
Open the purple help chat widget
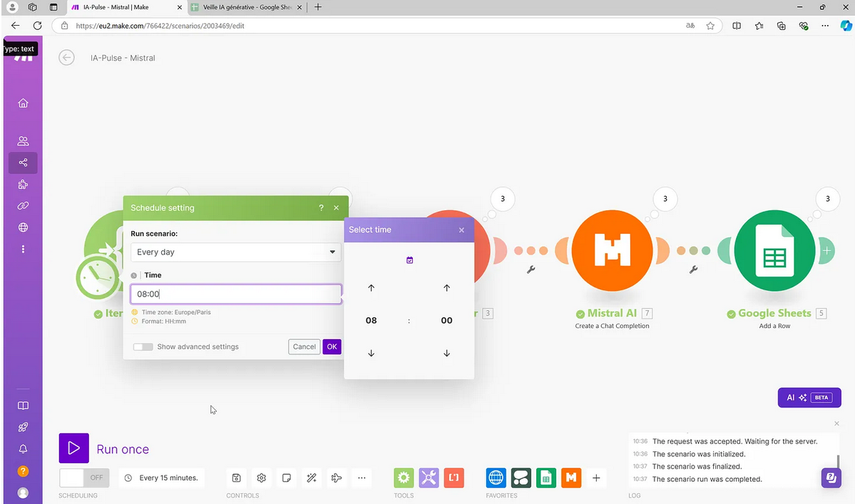(831, 478)
